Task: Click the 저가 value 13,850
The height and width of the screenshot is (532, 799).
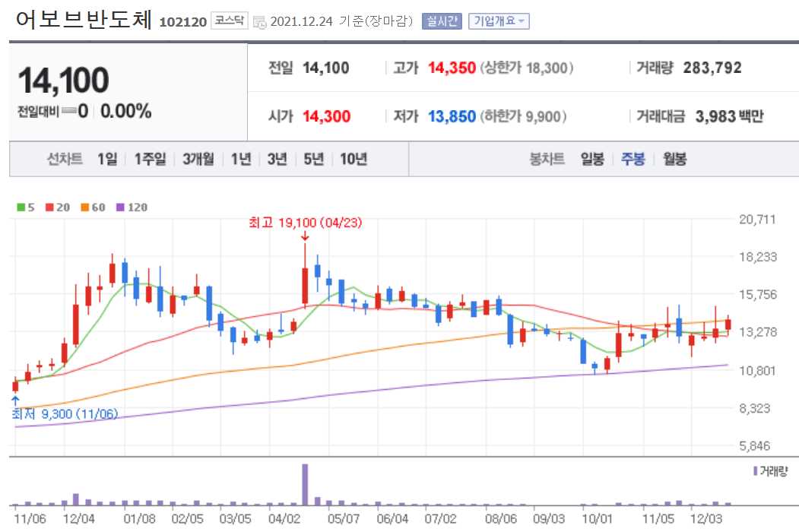Action: tap(452, 116)
